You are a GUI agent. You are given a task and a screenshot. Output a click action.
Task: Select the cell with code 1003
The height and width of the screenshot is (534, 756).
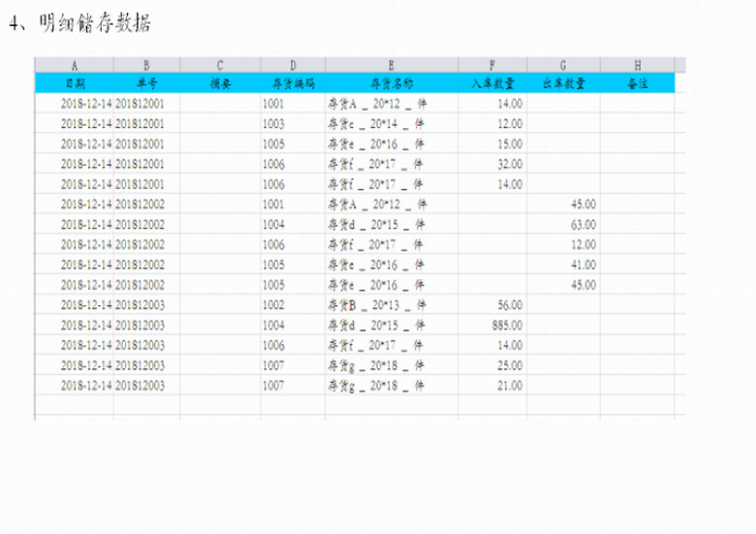(293, 124)
